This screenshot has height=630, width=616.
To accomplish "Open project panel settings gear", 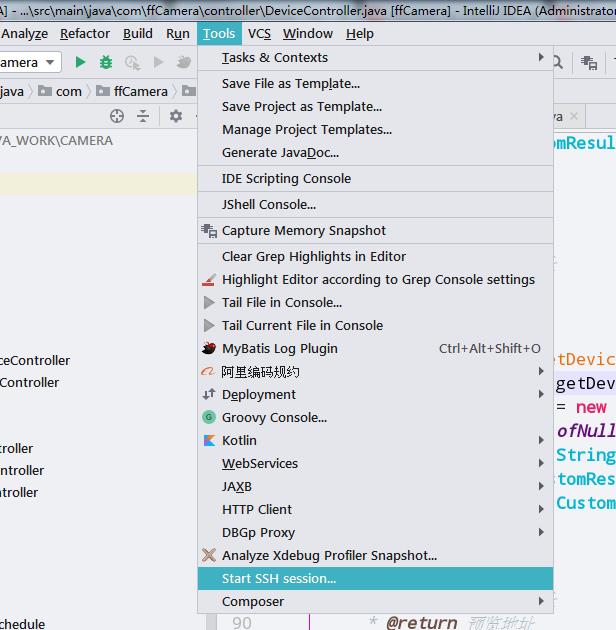I will (x=175, y=116).
